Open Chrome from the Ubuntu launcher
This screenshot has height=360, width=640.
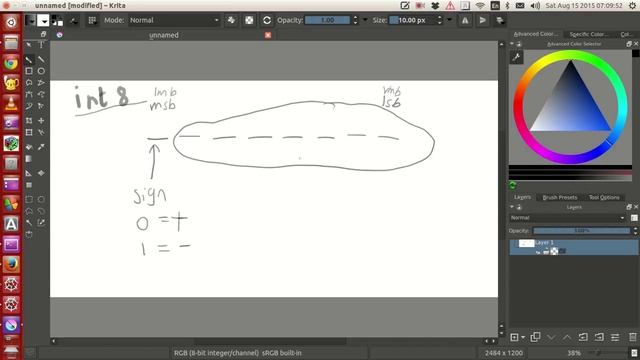pos(11,63)
